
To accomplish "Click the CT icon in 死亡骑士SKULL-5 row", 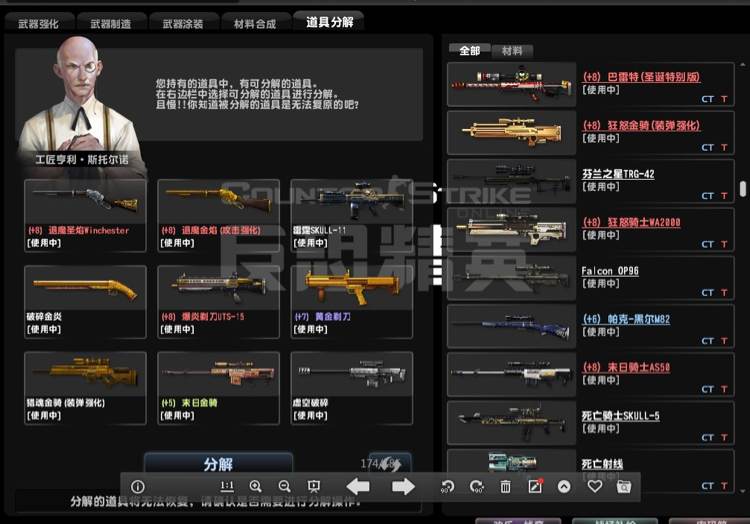I will [x=708, y=437].
